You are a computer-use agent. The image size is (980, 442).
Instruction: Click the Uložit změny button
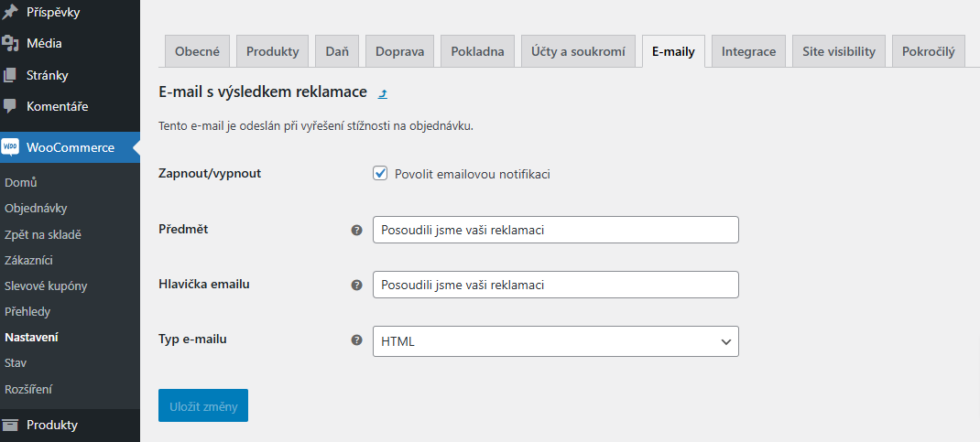pos(203,406)
